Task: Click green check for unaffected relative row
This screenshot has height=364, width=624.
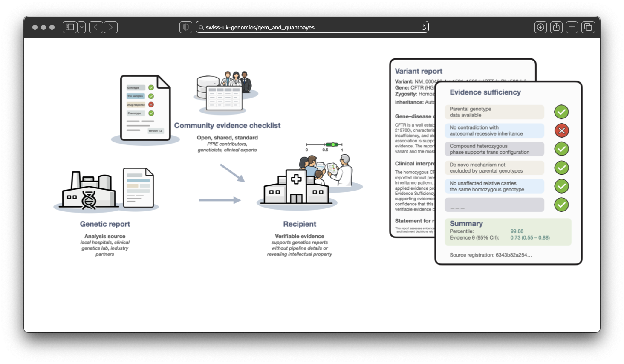Action: point(561,186)
